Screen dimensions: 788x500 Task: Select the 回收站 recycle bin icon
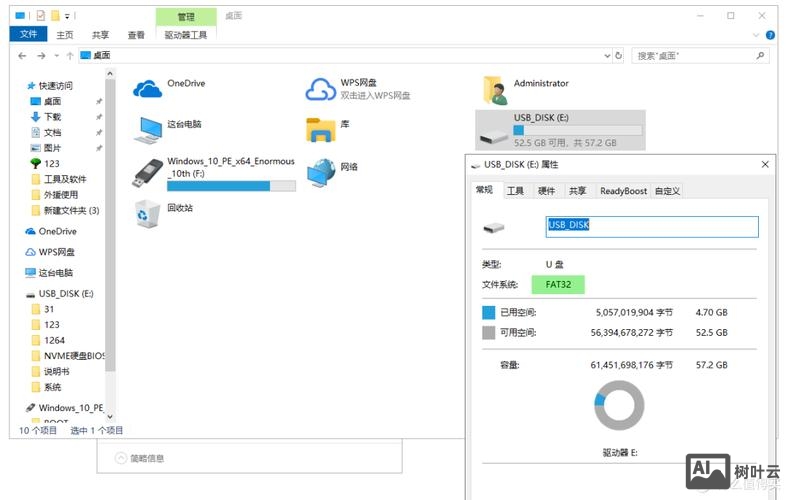[x=148, y=212]
